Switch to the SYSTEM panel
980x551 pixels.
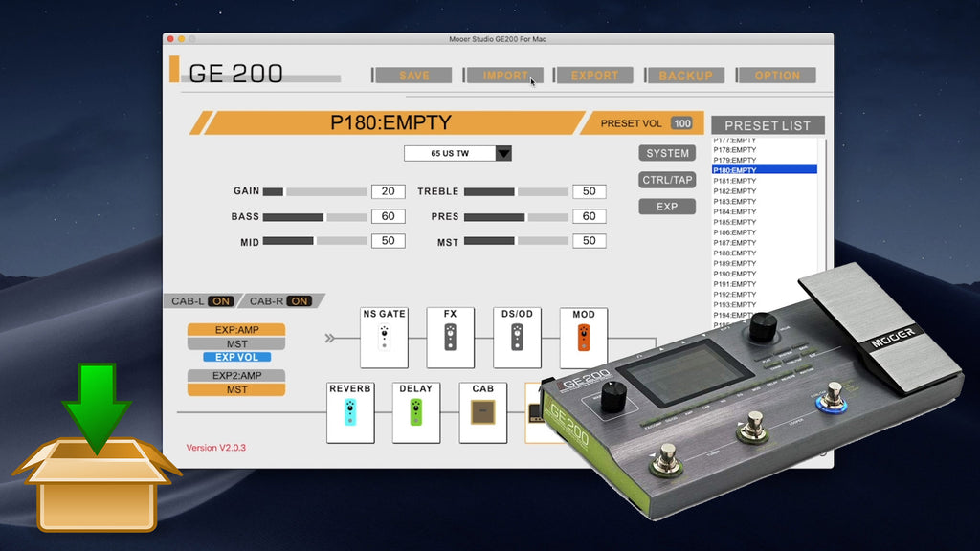[667, 153]
